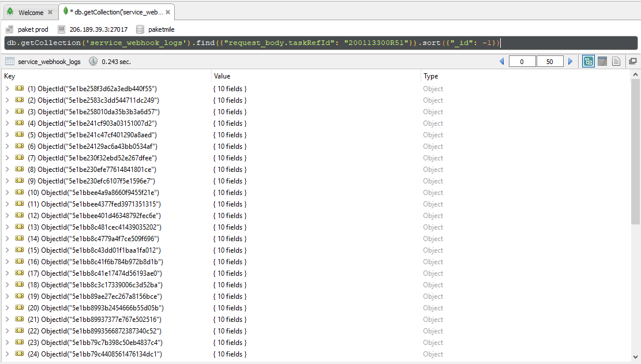Click the document icon of row (17)
Screen dimensions: 641x364
click(x=19, y=273)
